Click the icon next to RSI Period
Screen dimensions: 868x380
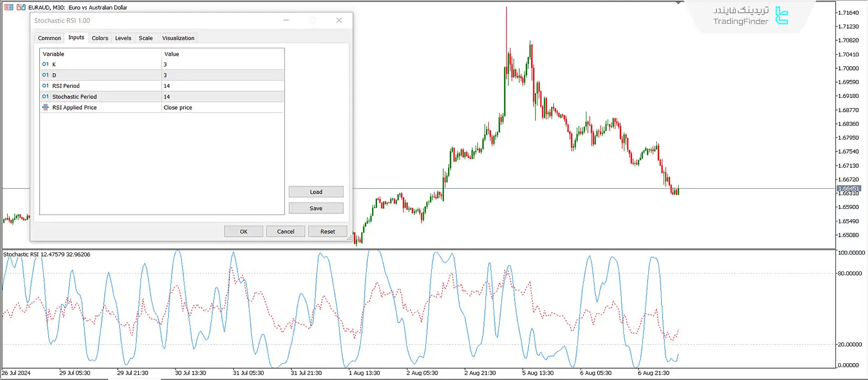pyautogui.click(x=46, y=86)
